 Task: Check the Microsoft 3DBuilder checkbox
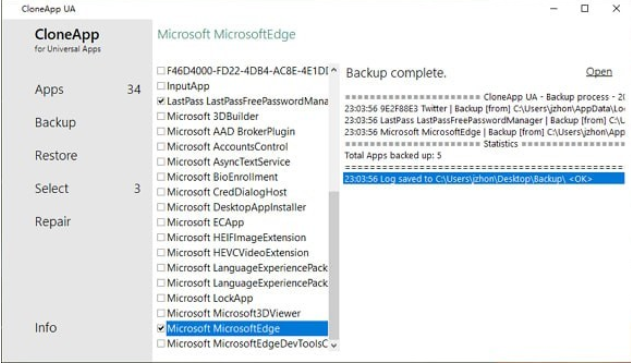(x=161, y=116)
